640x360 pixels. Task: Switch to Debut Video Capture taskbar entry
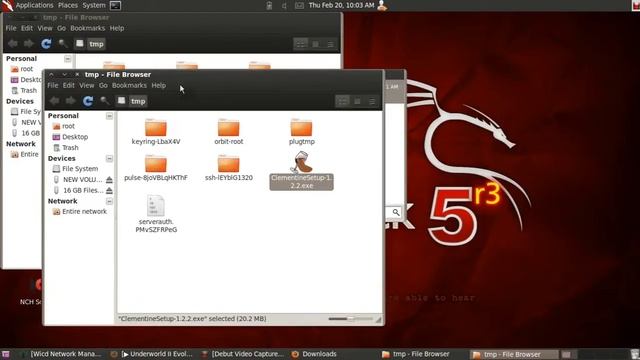pyautogui.click(x=243, y=354)
